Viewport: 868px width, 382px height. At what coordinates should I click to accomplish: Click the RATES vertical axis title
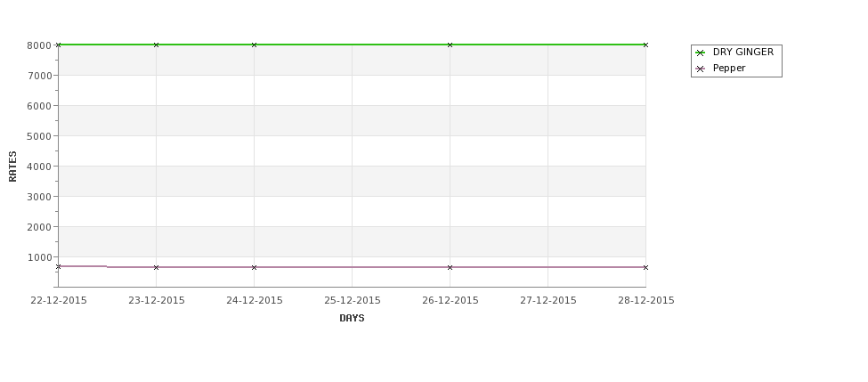(x=12, y=167)
